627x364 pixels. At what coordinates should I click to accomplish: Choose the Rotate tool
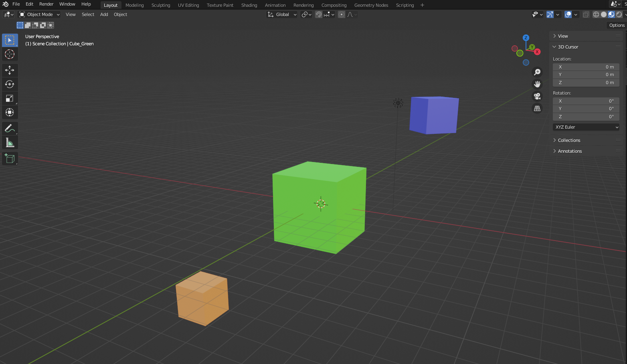pos(10,84)
